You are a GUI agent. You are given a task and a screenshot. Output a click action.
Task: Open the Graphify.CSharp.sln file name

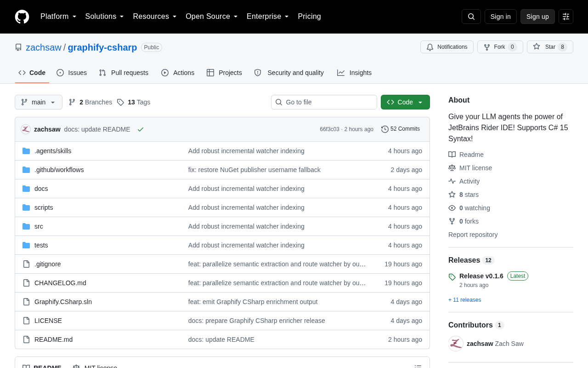(x=63, y=302)
